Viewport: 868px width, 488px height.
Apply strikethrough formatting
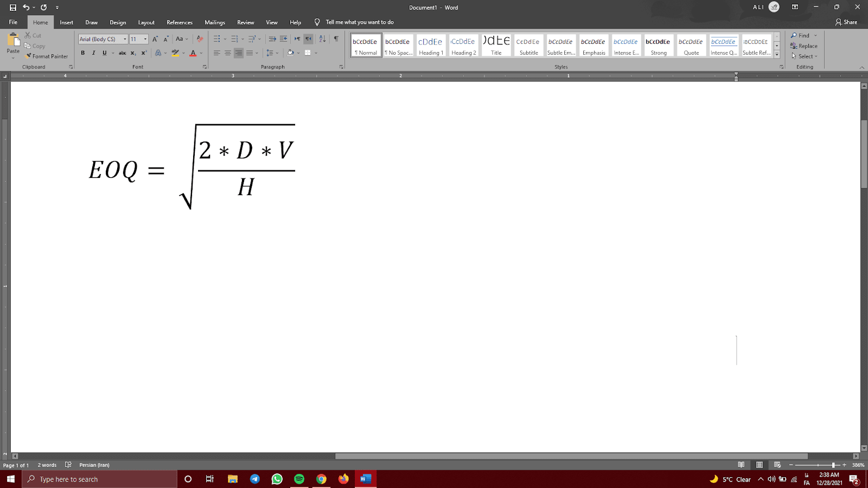click(123, 53)
